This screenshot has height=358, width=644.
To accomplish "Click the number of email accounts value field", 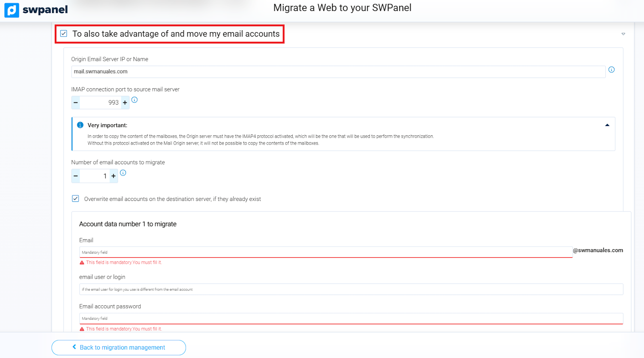I will coord(94,176).
